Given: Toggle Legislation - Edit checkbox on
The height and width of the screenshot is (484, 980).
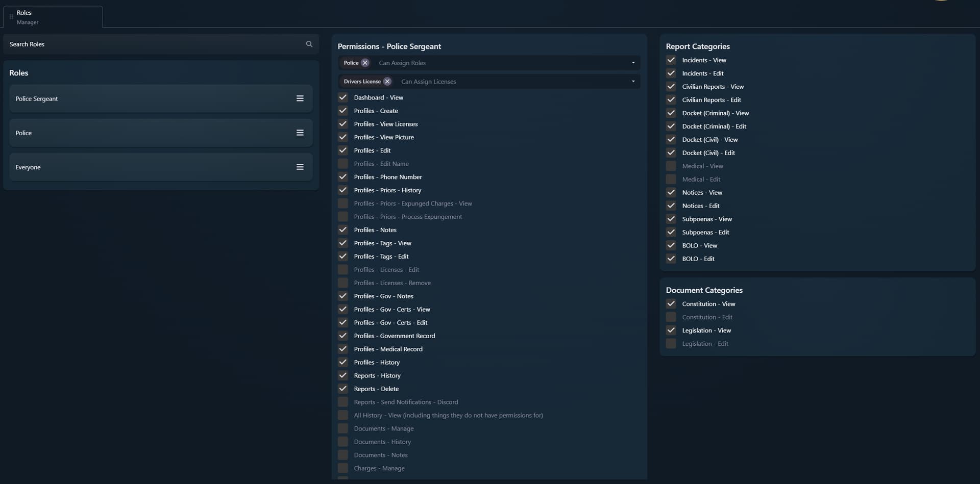Looking at the screenshot, I should coord(671,344).
